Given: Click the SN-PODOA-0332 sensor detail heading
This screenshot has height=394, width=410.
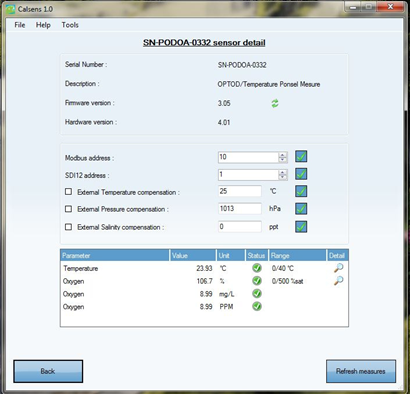Looking at the screenshot, I should coord(204,43).
